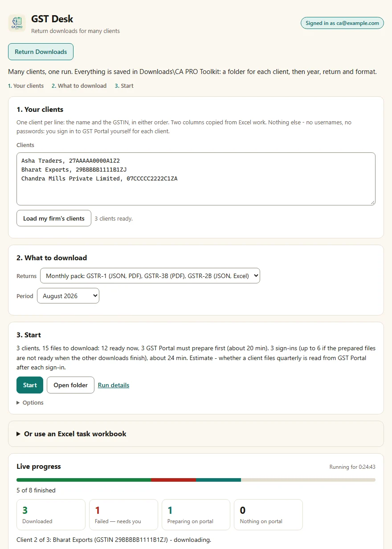This screenshot has width=392, height=549.
Task: Click the '5 of 8 finished' text
Action: tap(36, 490)
